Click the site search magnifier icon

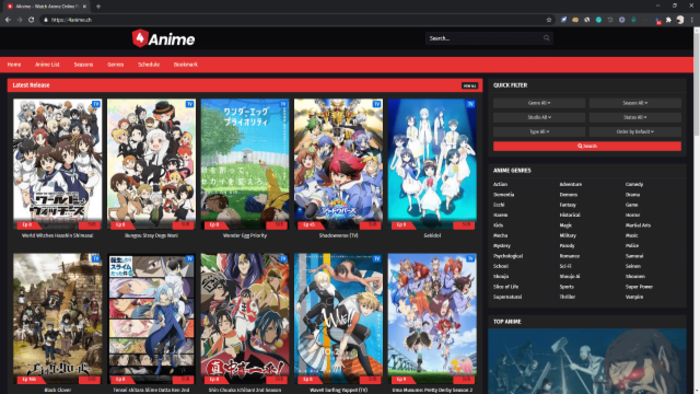click(546, 38)
